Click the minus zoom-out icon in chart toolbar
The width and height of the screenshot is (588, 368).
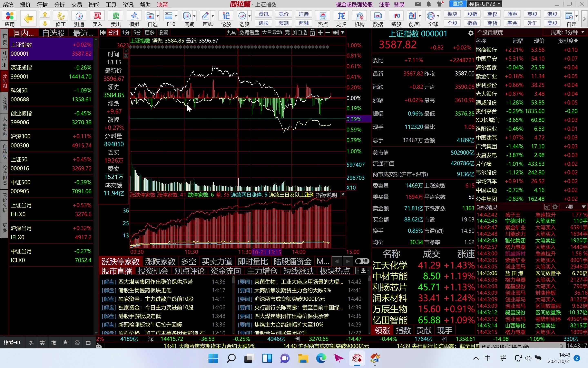coord(328,33)
